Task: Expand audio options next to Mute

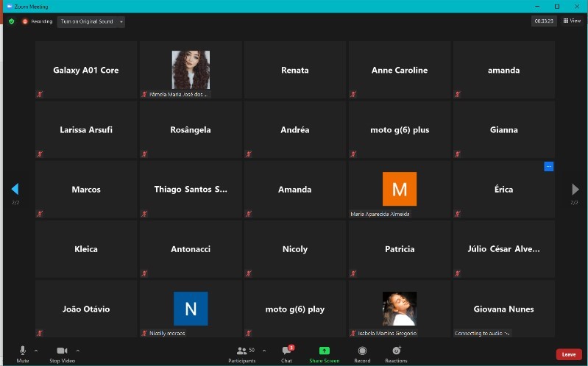Action: 36,351
